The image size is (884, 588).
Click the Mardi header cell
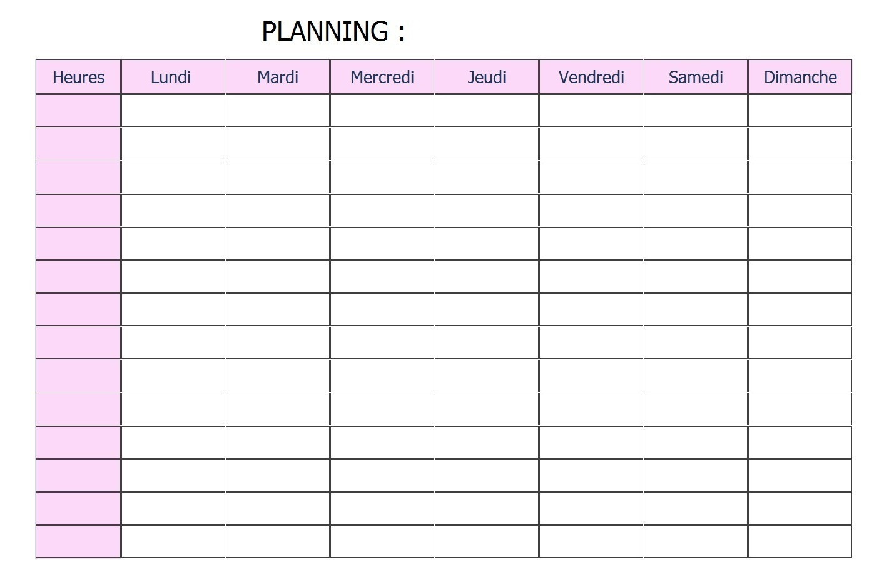[x=277, y=77]
